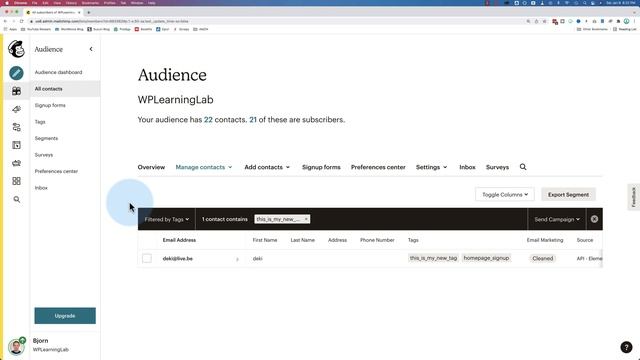640x360 pixels.
Task: Click the Chrome profile icon in toolbar
Action: (627, 21)
